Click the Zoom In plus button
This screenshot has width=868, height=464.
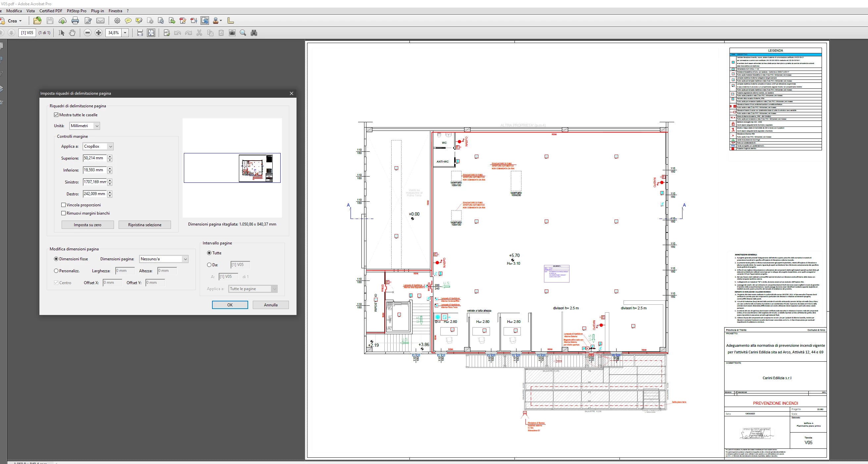click(98, 33)
